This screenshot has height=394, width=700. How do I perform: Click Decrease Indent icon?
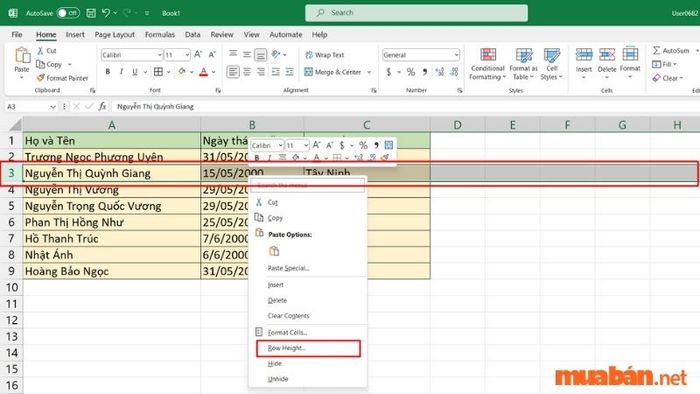(x=276, y=71)
